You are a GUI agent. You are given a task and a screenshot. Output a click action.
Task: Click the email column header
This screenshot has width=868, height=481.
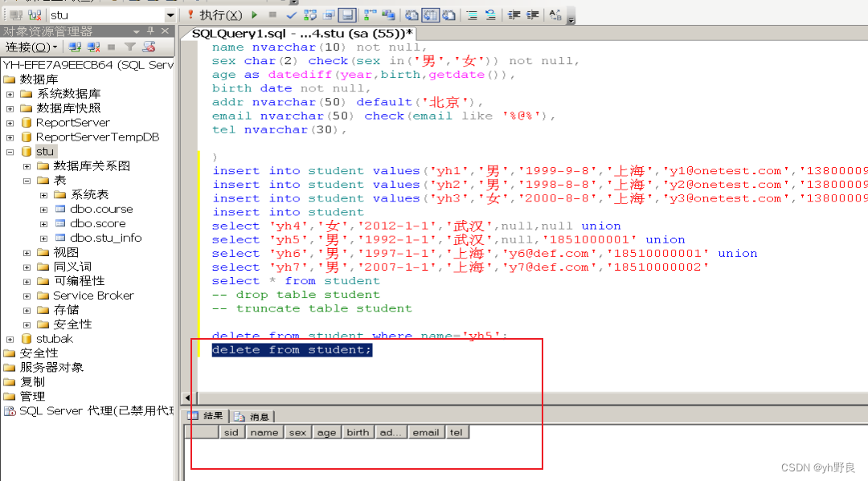pyautogui.click(x=426, y=432)
